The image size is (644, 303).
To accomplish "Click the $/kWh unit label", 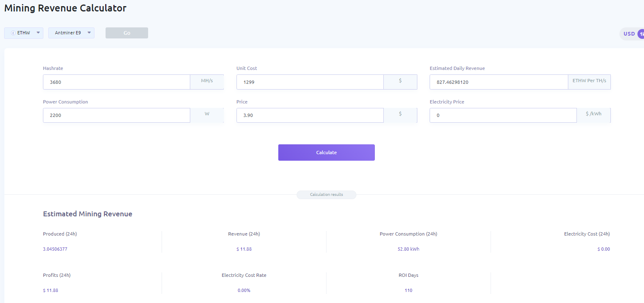I will pyautogui.click(x=593, y=114).
